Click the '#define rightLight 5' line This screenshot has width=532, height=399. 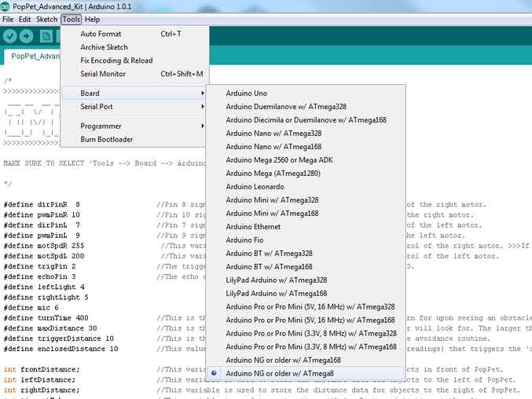click(46, 298)
